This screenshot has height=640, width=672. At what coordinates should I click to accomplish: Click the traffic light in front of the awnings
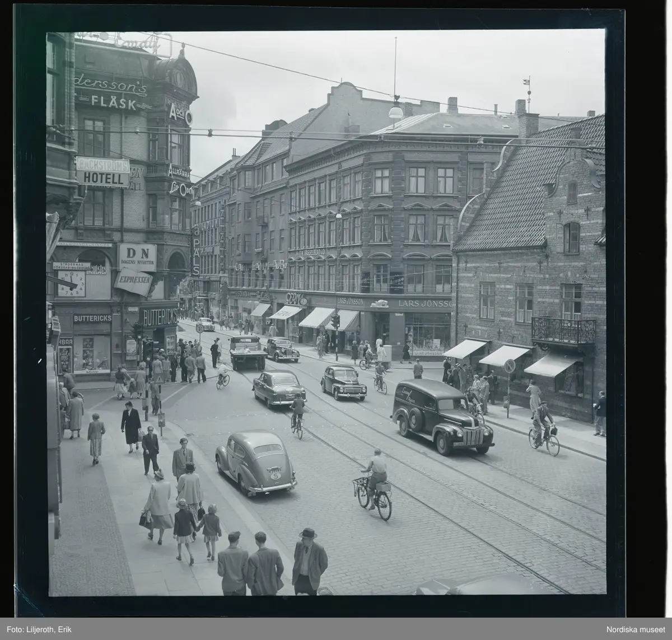click(336, 322)
